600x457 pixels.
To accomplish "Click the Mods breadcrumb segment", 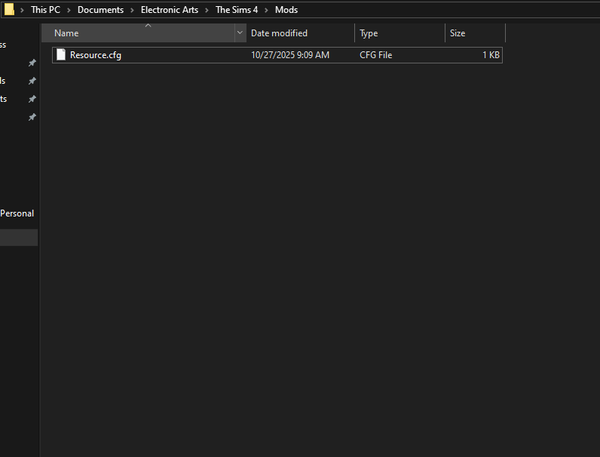I will 286,10.
